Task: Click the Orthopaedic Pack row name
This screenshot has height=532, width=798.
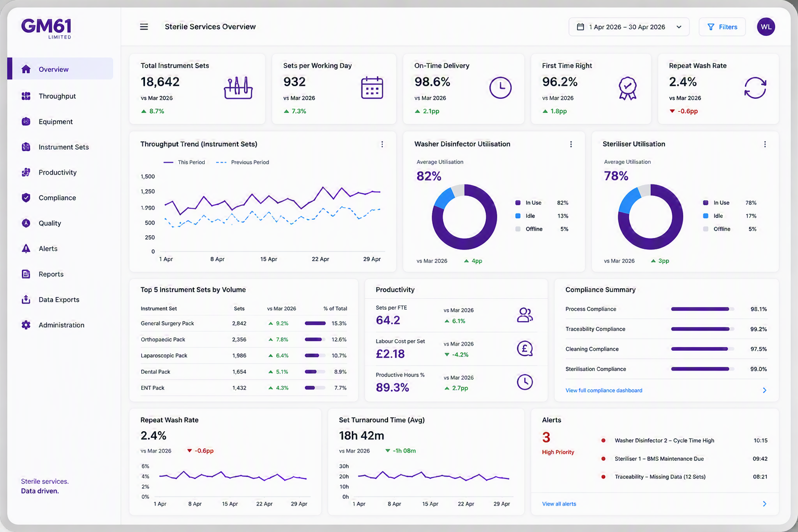Action: click(163, 339)
